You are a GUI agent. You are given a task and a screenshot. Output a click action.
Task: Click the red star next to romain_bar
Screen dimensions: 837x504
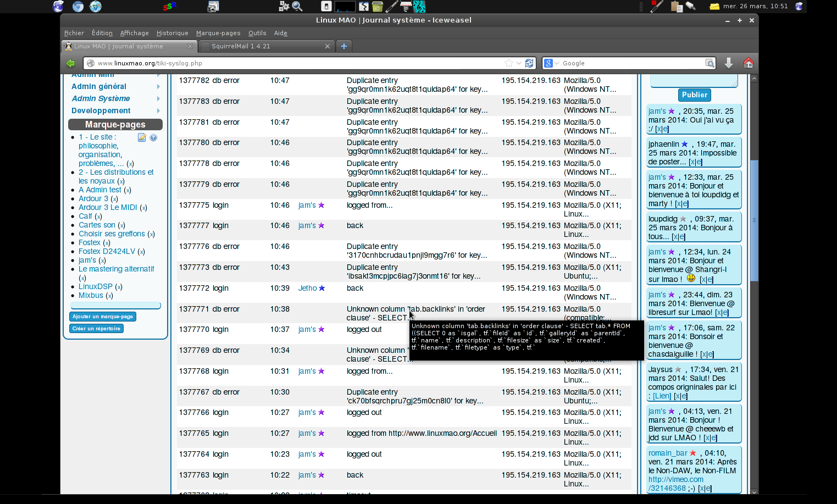pos(693,453)
